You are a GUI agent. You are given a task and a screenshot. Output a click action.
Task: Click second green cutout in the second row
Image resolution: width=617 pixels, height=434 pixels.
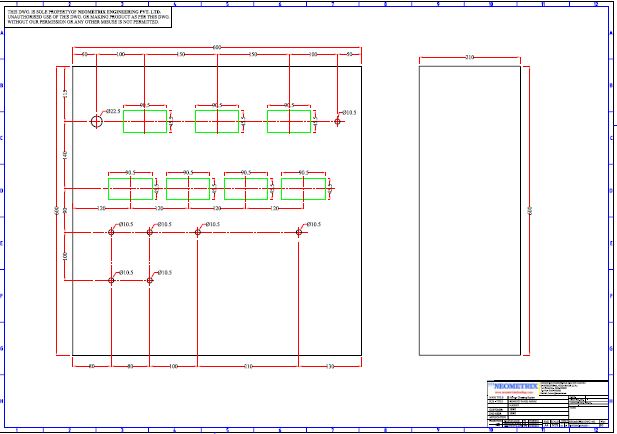[187, 189]
